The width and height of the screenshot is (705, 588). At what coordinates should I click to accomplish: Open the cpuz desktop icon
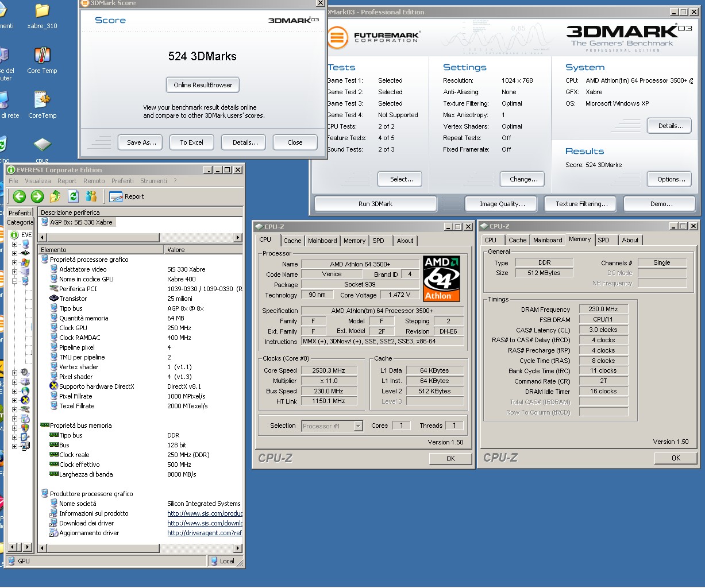[43, 148]
